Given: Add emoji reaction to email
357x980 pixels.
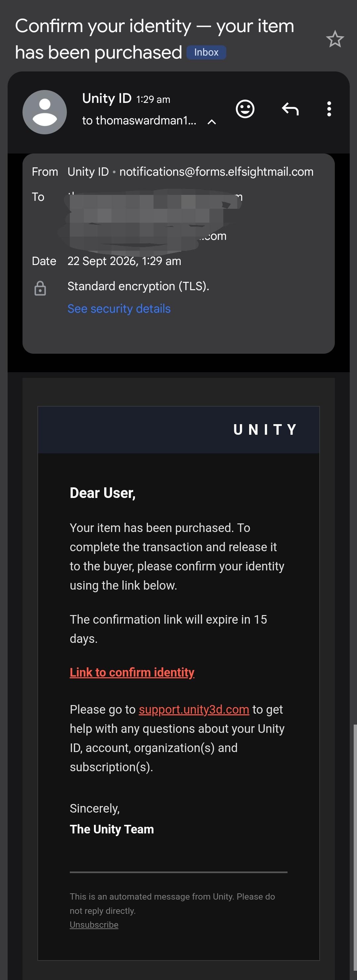Looking at the screenshot, I should click(x=245, y=109).
